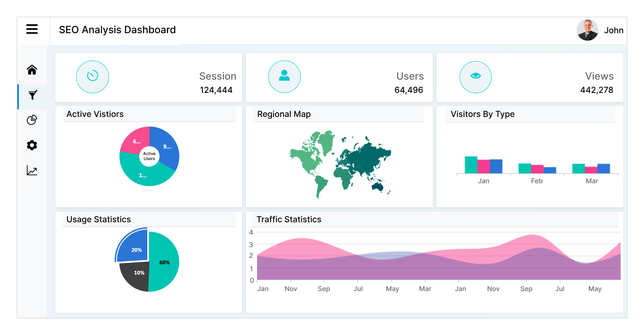This screenshot has height=335, width=644.
Task: Click John's profile avatar
Action: click(588, 29)
